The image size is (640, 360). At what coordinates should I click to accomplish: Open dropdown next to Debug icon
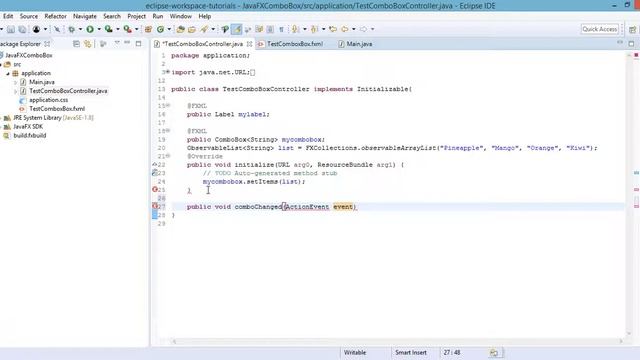(80, 29)
